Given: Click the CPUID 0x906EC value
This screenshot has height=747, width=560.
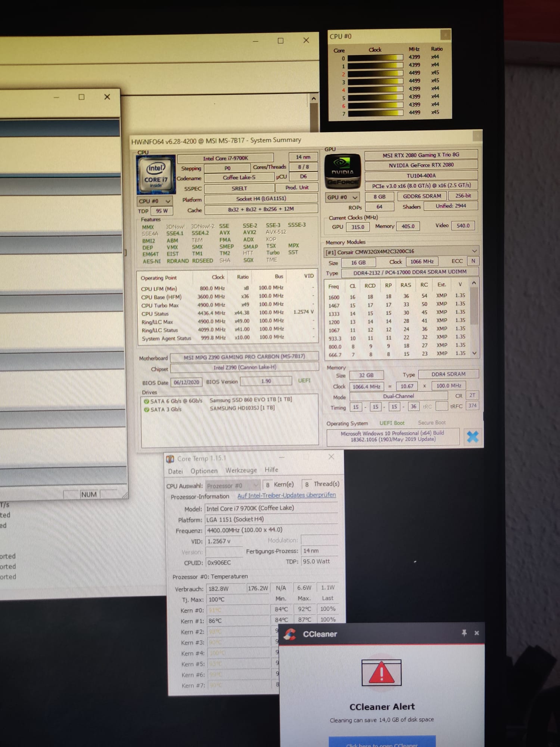Looking at the screenshot, I should coord(225,562).
